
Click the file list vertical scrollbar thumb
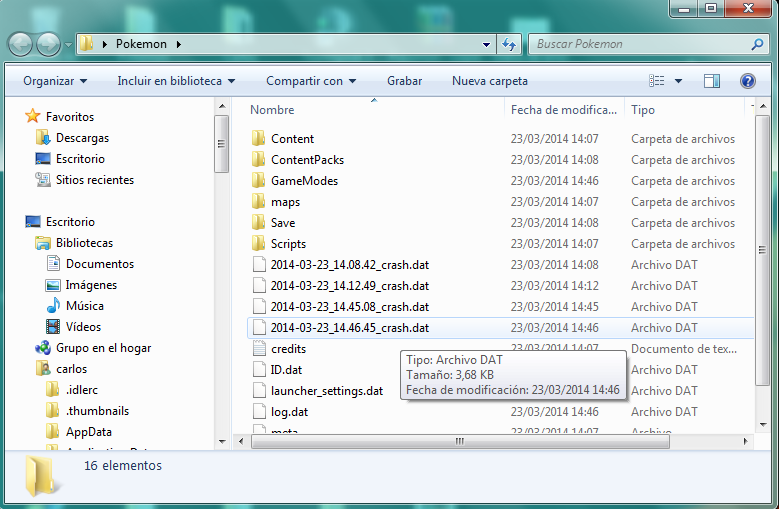pyautogui.click(x=763, y=250)
